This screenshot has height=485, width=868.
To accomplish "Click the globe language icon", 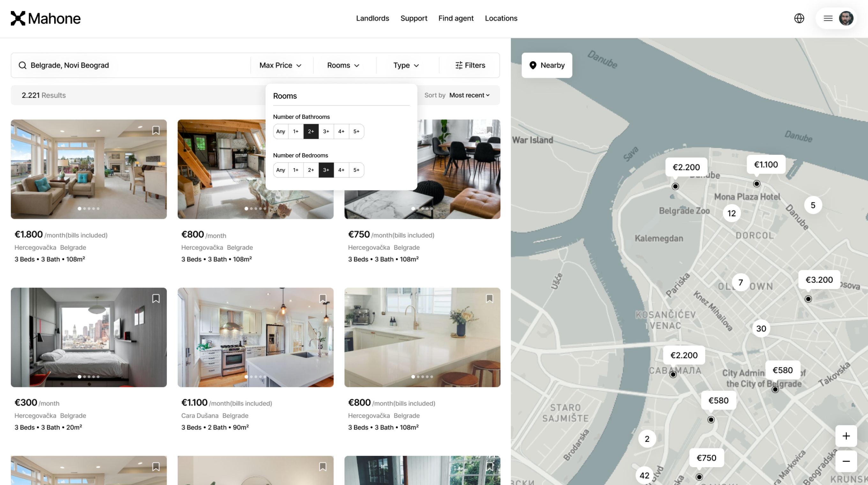I will 799,18.
